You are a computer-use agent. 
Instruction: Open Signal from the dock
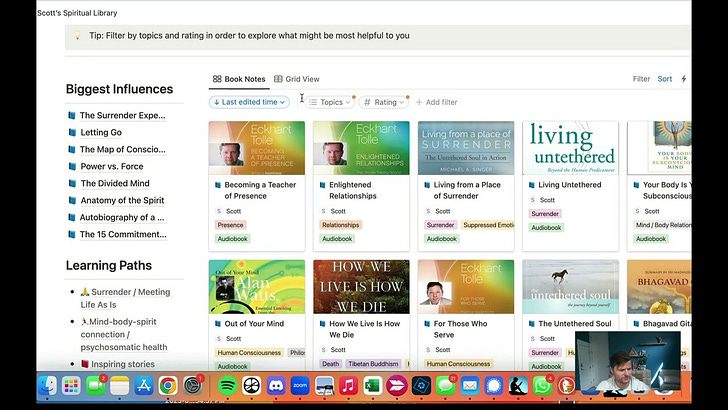494,385
